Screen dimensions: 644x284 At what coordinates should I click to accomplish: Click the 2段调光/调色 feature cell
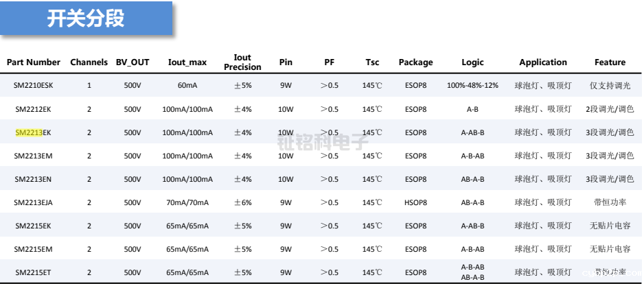(x=610, y=109)
